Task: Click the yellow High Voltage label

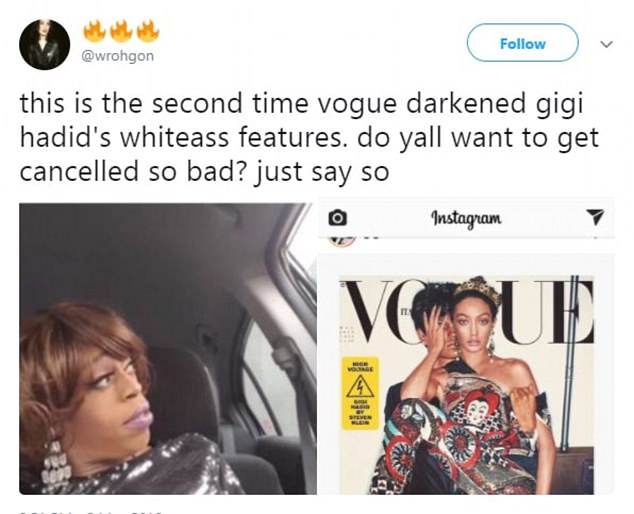Action: tap(360, 393)
